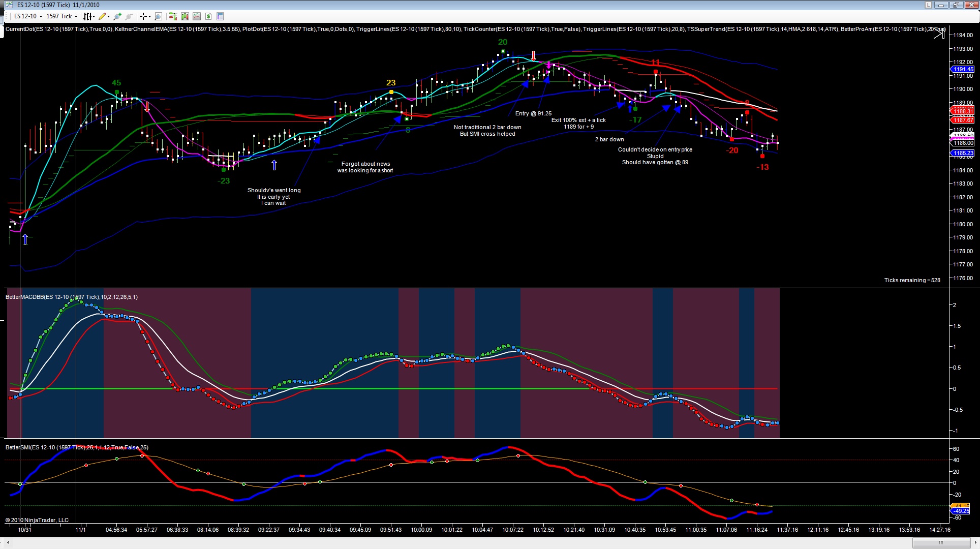Click the red -13 signal label

762,167
